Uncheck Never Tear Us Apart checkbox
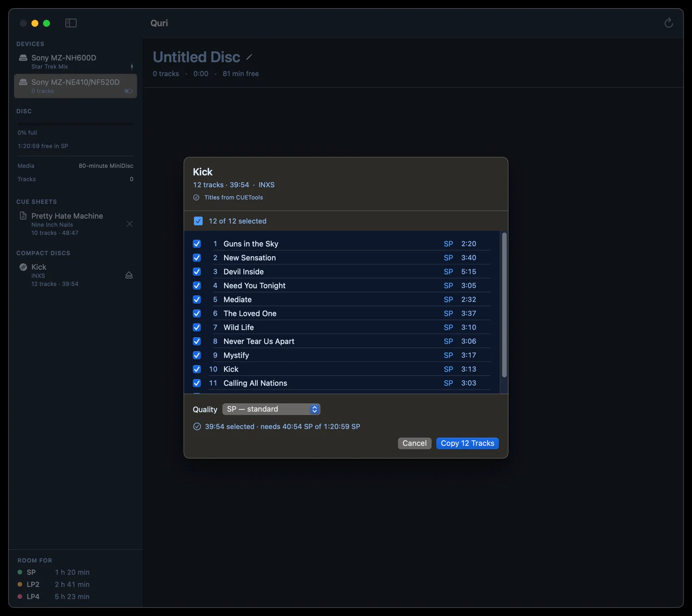Image resolution: width=692 pixels, height=616 pixels. (x=197, y=341)
